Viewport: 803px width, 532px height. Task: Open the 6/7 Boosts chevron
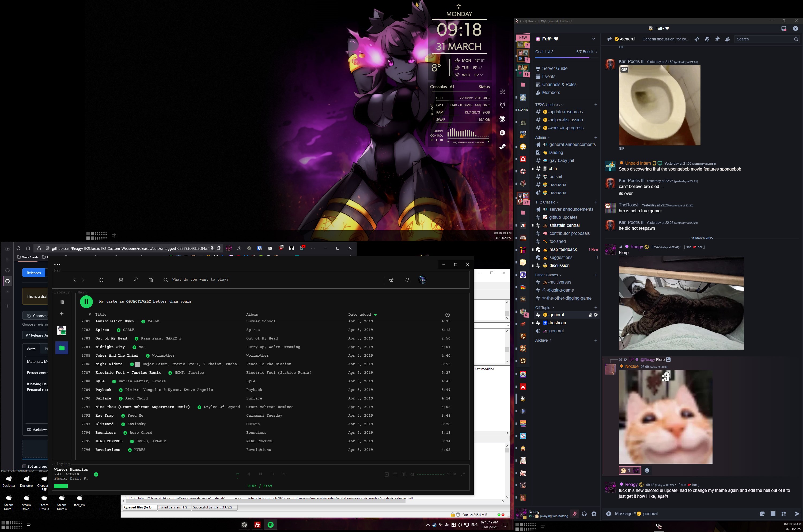(x=596, y=52)
